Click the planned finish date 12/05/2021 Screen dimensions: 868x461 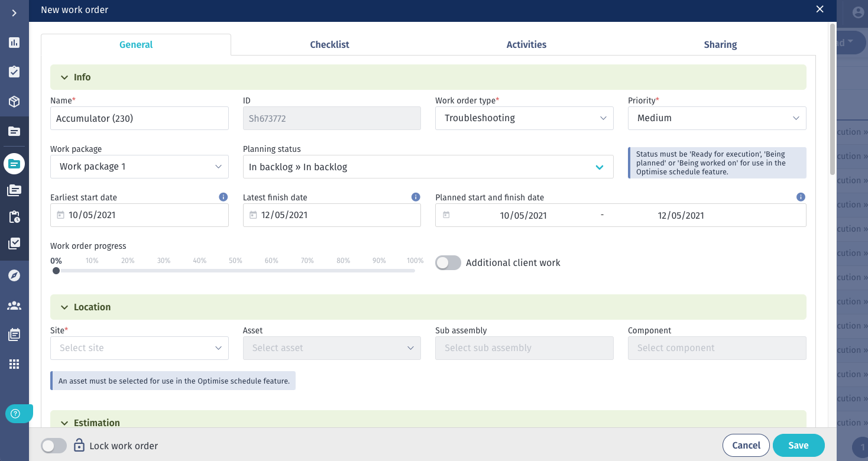[681, 216]
